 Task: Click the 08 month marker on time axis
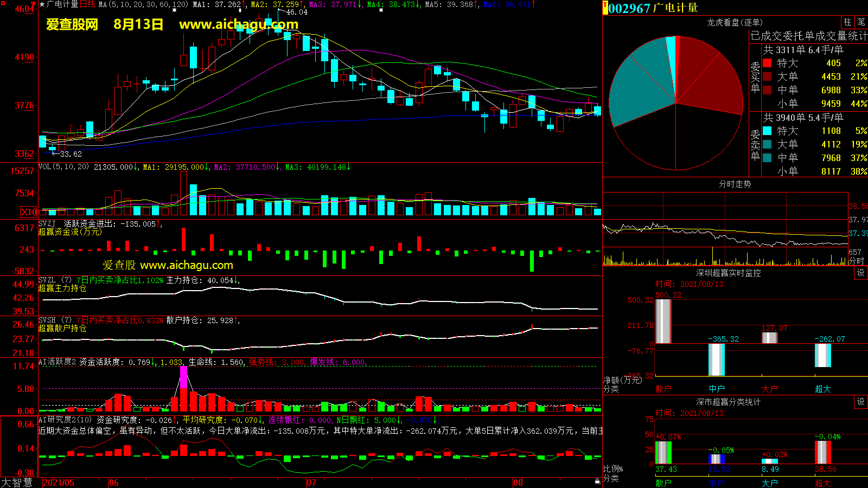518,483
